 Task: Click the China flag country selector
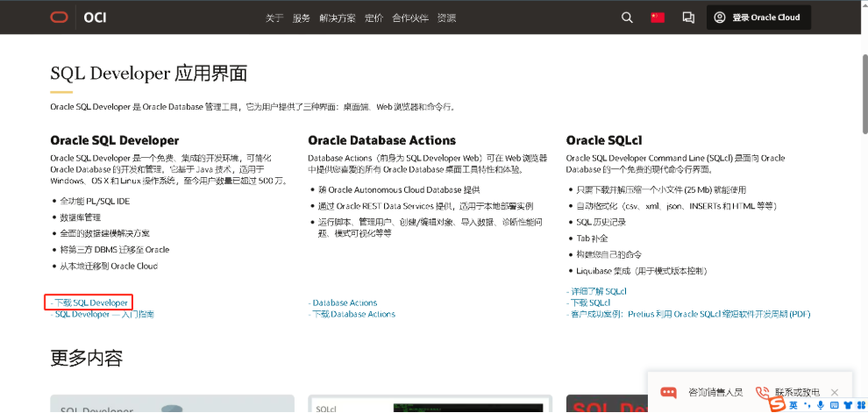pyautogui.click(x=658, y=18)
